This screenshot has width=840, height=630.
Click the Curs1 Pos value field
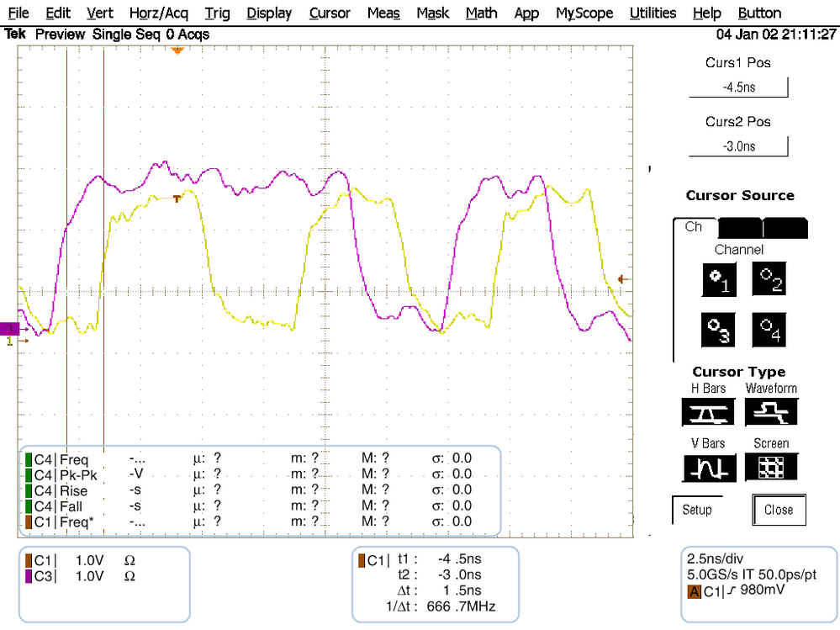click(x=738, y=87)
